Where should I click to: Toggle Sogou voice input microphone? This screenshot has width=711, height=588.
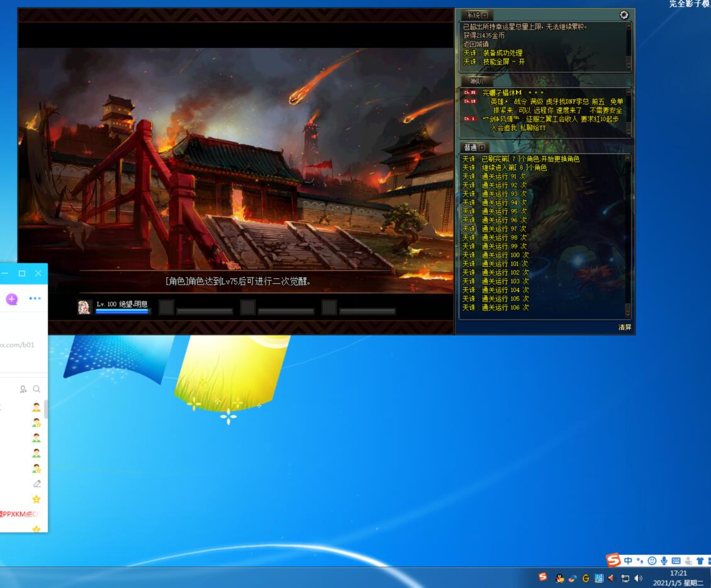pyautogui.click(x=664, y=560)
